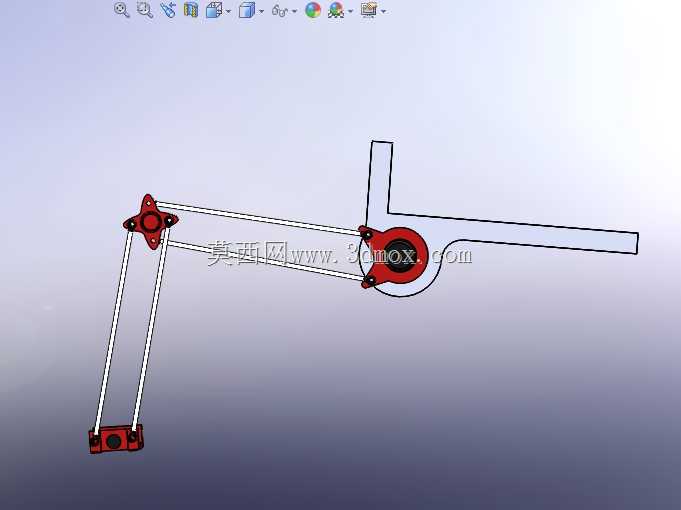This screenshot has height=510, width=681.
Task: Select the red four-pointed star joint part
Action: (150, 222)
